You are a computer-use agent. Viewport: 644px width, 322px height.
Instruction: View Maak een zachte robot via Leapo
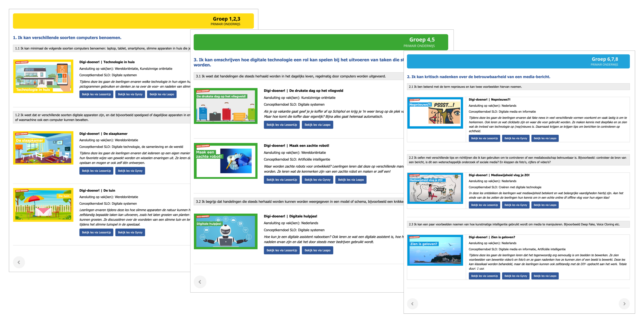351,180
